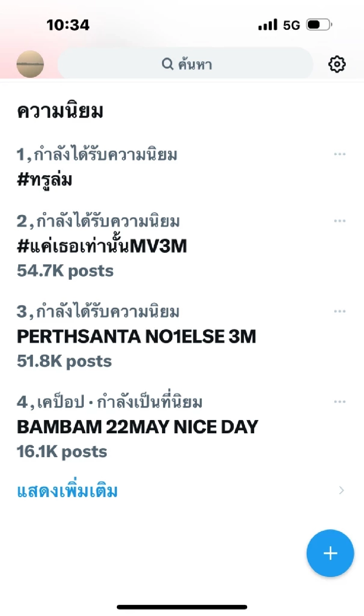Image resolution: width=364 pixels, height=616 pixels.
Task: Click the แสดงเพิ่มเติม show more link
Action: tap(67, 491)
